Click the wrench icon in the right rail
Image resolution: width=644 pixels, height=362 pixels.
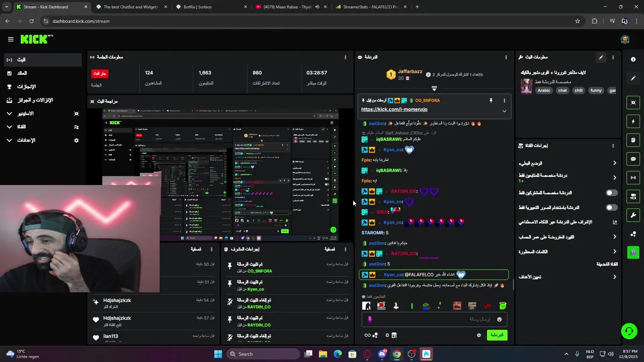(633, 215)
